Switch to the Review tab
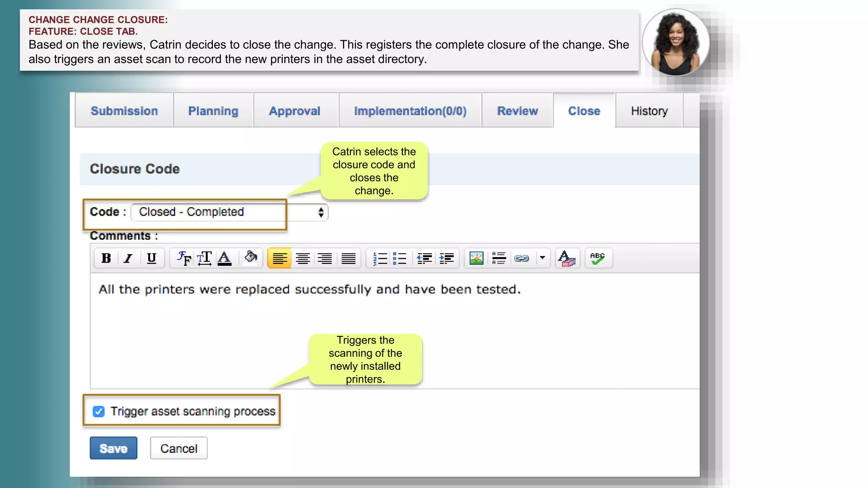The height and width of the screenshot is (488, 868). (517, 111)
